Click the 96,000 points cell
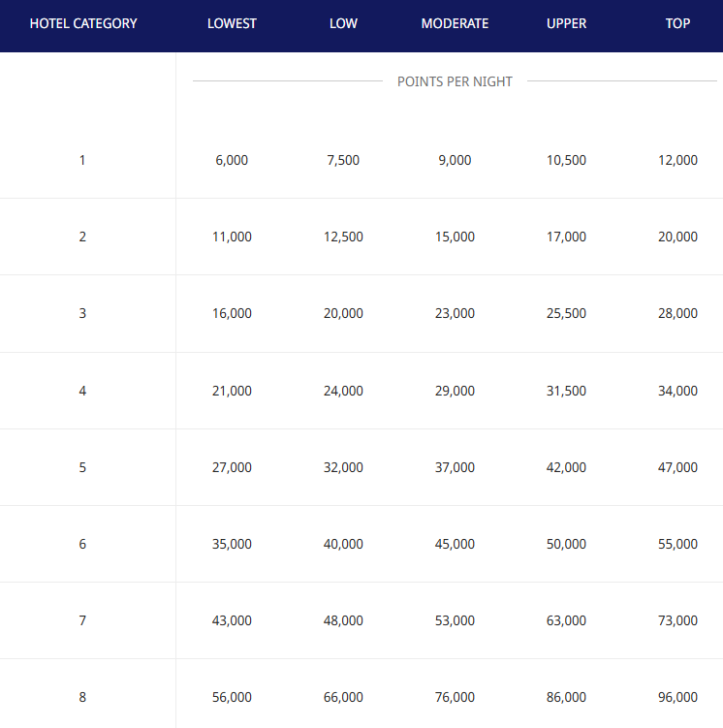723x728 pixels. point(677,697)
